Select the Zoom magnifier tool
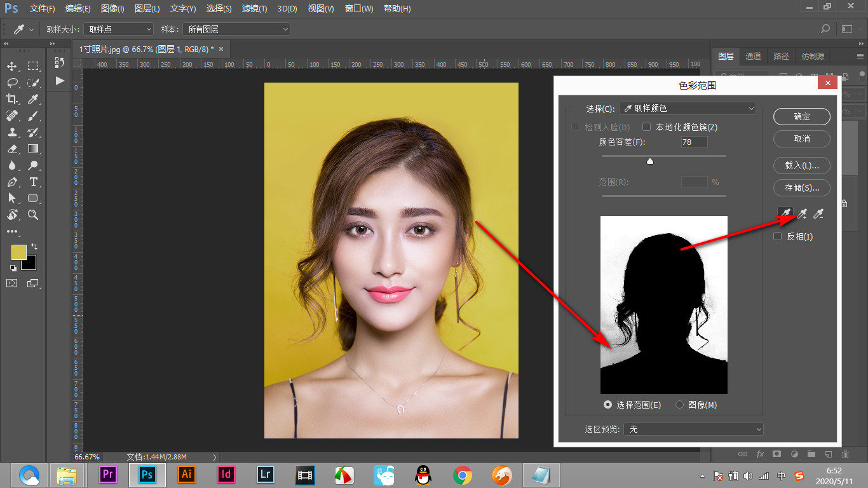 [33, 215]
